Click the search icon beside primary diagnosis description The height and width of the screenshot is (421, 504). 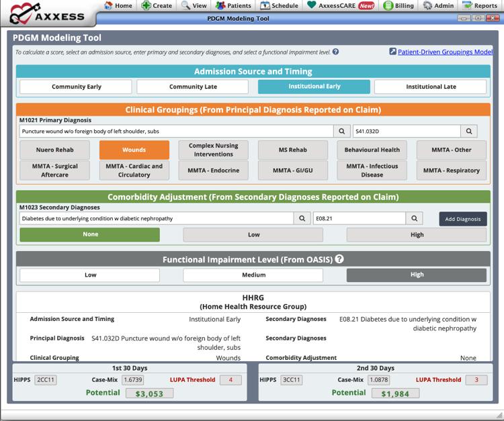pos(342,132)
